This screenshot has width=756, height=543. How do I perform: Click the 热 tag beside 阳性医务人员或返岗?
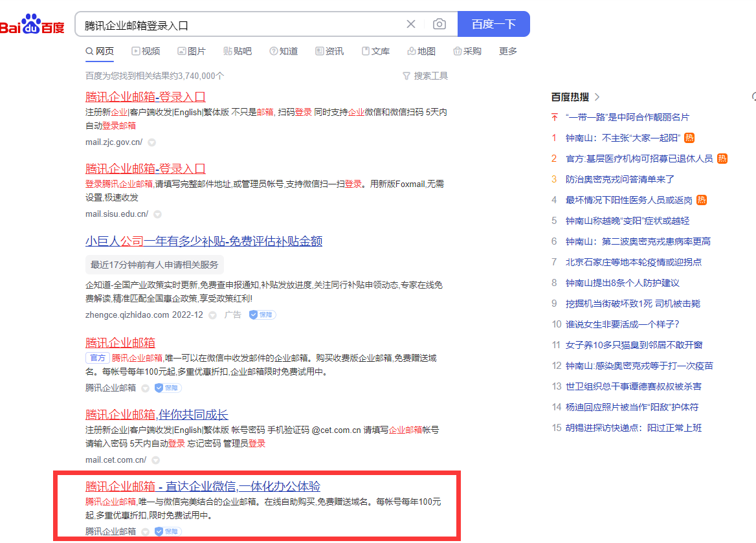point(702,200)
